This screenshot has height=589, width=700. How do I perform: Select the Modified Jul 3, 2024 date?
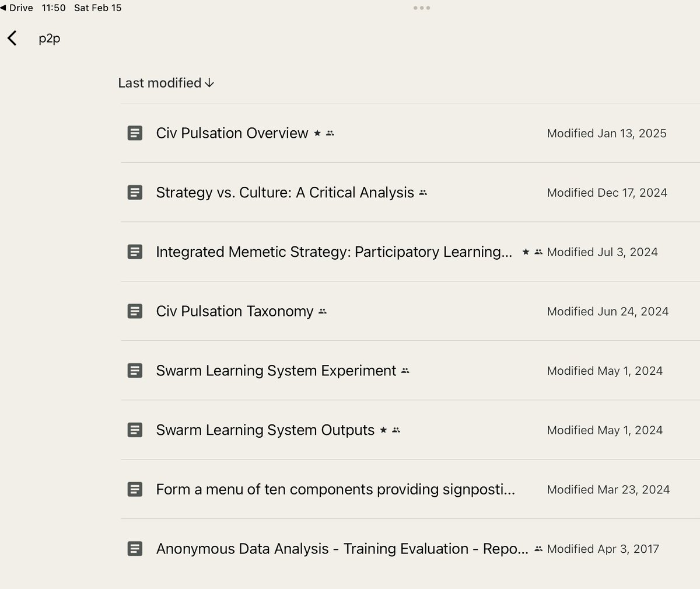pos(603,252)
